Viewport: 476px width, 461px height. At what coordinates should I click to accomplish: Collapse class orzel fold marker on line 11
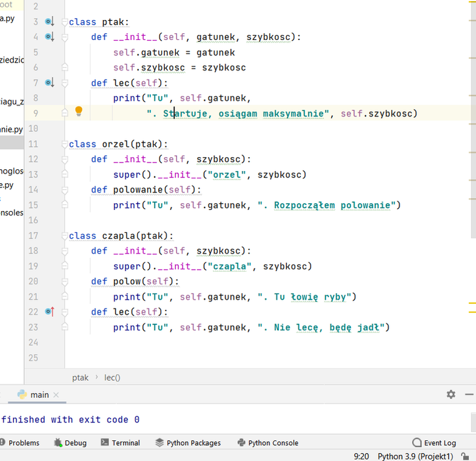(x=64, y=144)
